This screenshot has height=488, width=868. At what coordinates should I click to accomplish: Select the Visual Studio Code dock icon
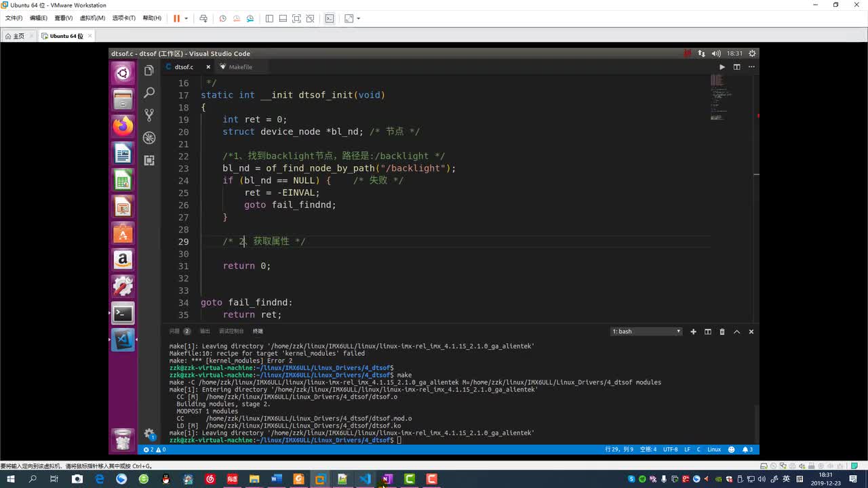123,340
